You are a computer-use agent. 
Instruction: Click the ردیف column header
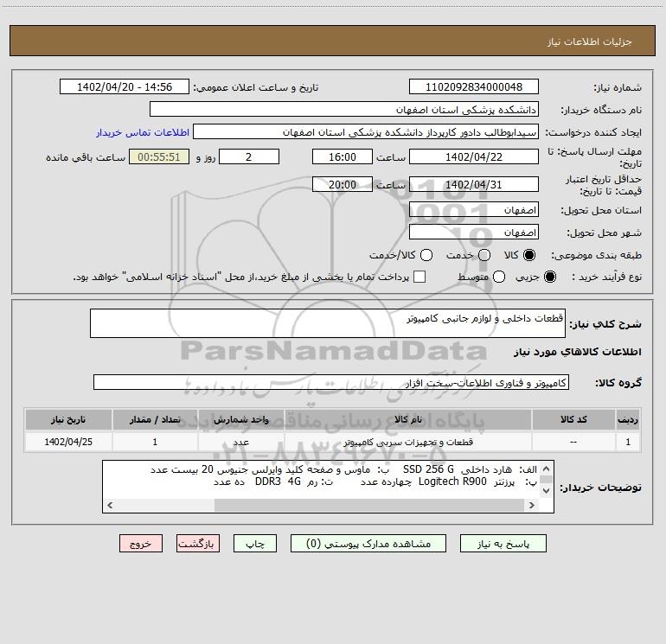(628, 419)
